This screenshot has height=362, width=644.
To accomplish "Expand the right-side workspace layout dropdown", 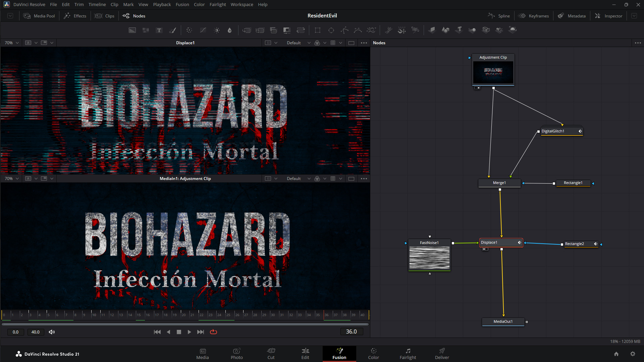I will [x=634, y=16].
